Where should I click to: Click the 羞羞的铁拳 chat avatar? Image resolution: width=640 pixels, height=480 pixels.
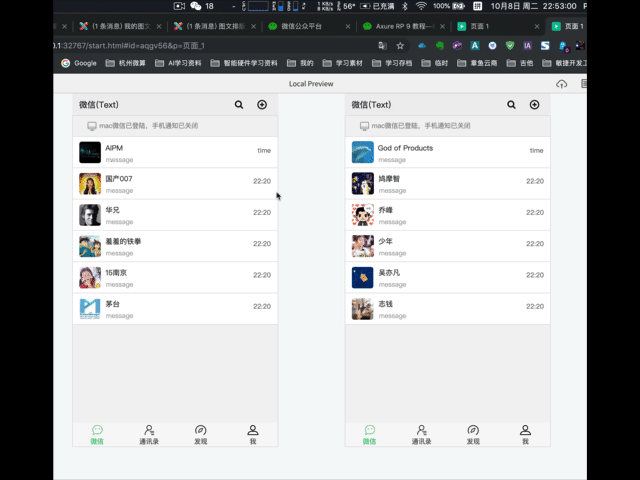point(90,246)
